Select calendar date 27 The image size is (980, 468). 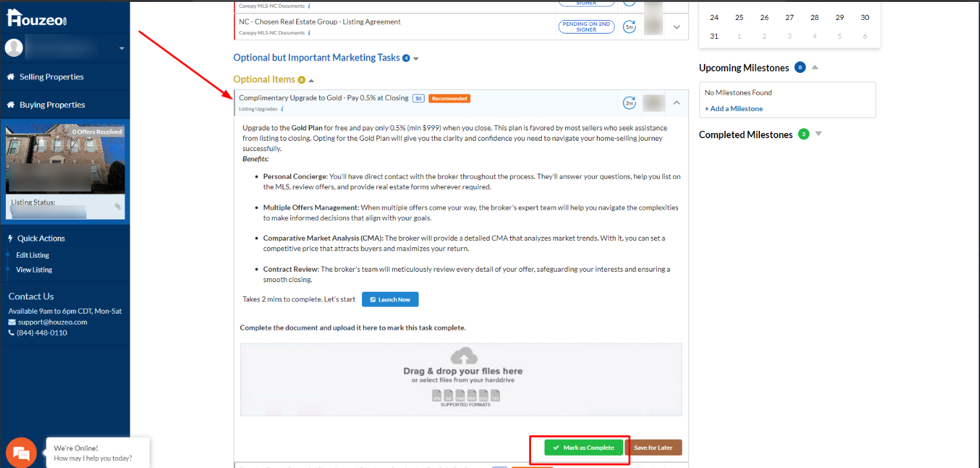point(790,17)
